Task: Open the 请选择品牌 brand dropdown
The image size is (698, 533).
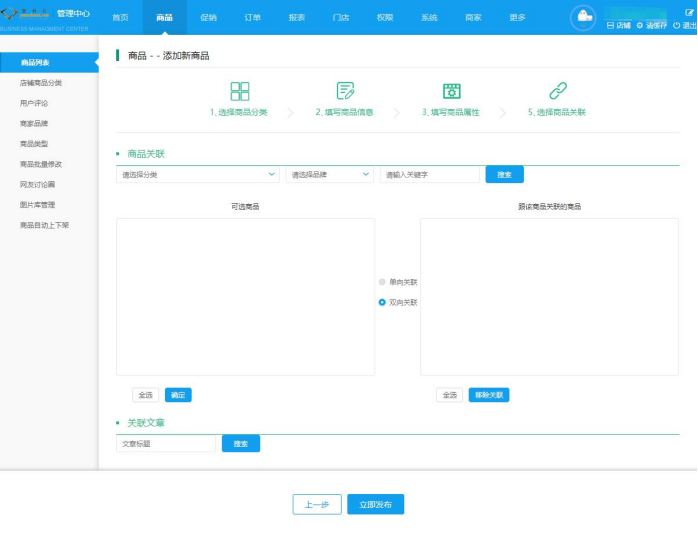Action: [329, 175]
